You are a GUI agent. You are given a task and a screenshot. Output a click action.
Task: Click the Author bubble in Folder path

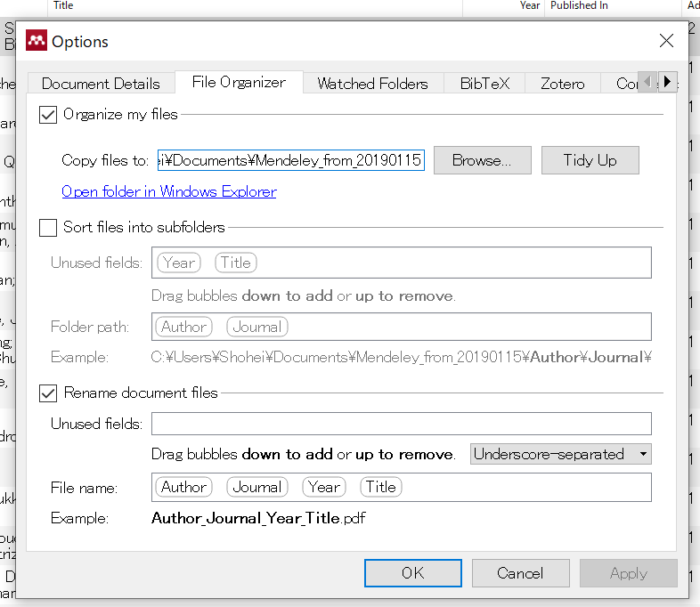click(x=183, y=327)
